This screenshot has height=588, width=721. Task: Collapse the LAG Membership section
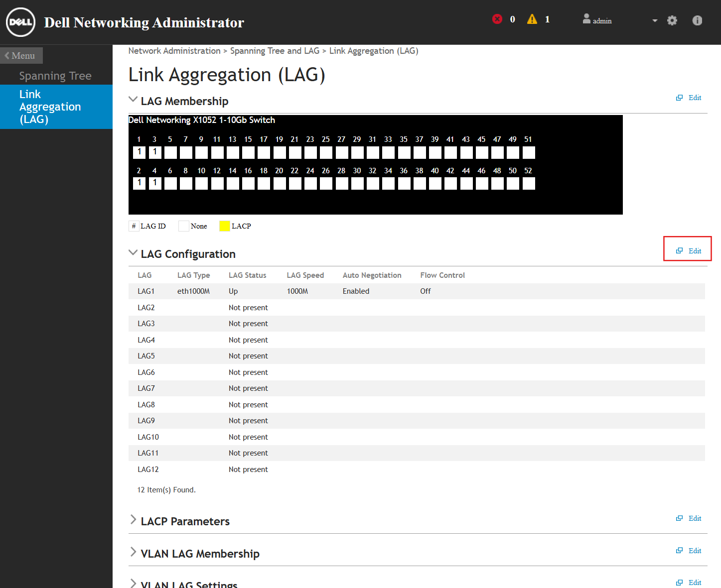click(133, 99)
